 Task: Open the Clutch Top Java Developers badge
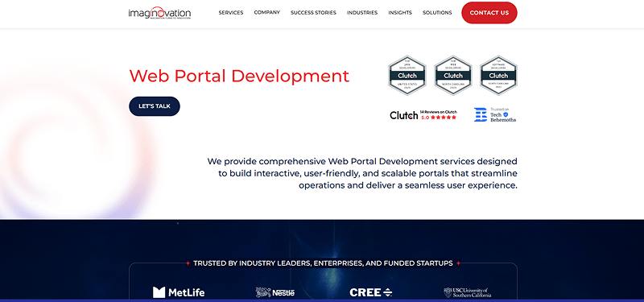(x=407, y=75)
